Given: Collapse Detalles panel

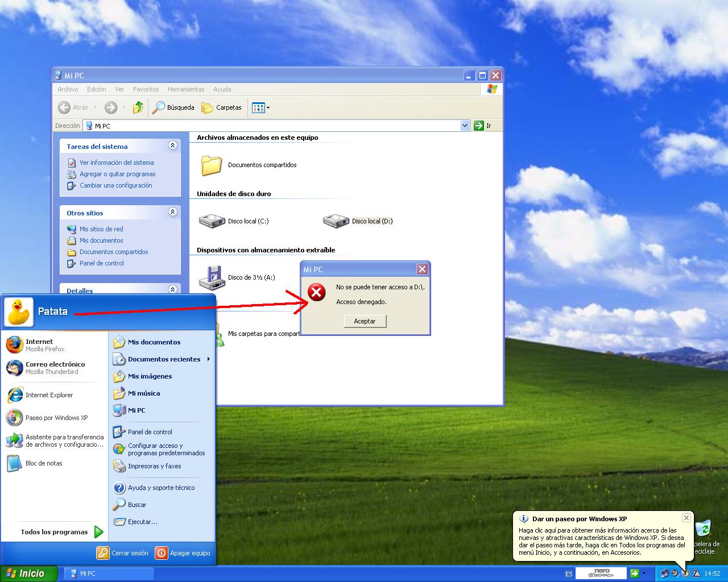Looking at the screenshot, I should point(172,289).
